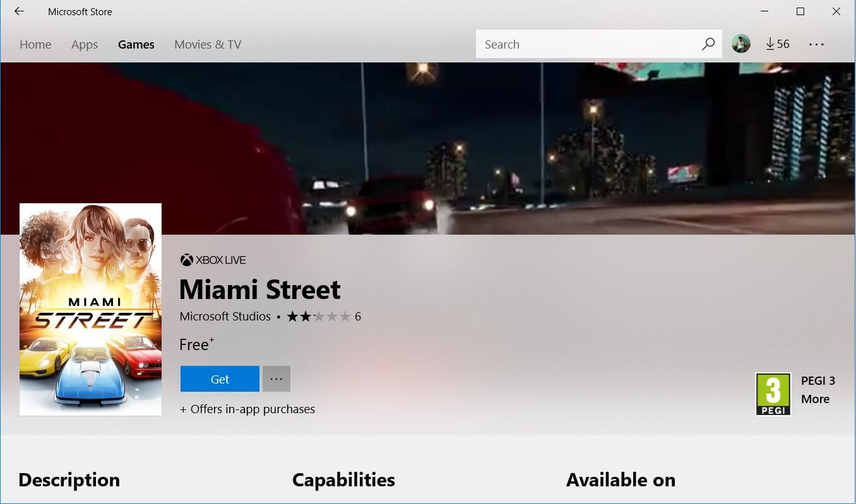Click the Capabilities heading
Image resolution: width=856 pixels, height=504 pixels.
coord(343,480)
